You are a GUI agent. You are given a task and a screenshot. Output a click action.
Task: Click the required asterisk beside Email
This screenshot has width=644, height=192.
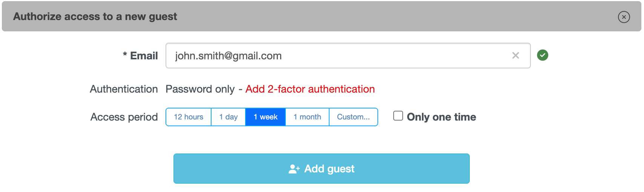[x=125, y=55]
